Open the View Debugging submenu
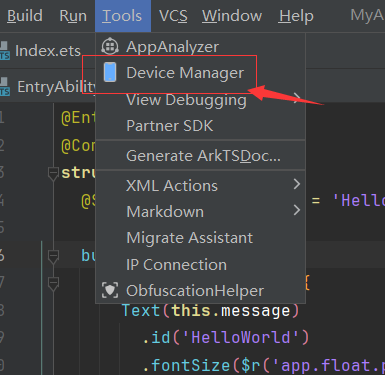The height and width of the screenshot is (375, 385). tap(201, 100)
